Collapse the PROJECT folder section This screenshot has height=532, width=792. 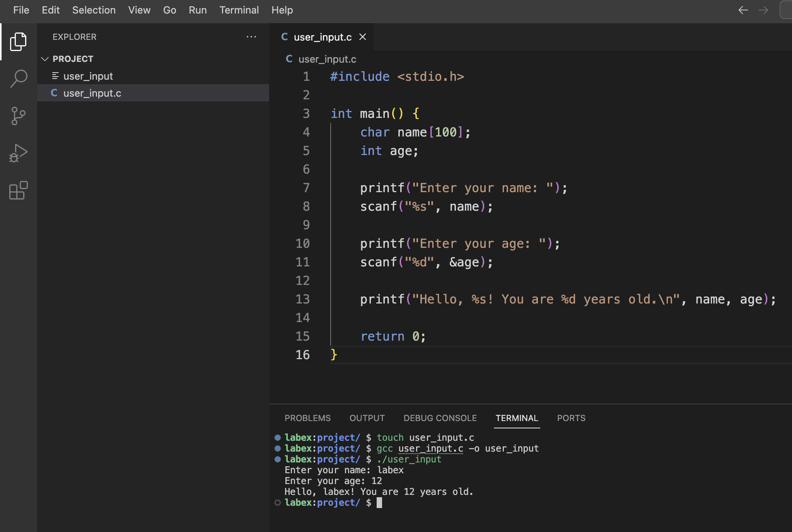pos(45,59)
